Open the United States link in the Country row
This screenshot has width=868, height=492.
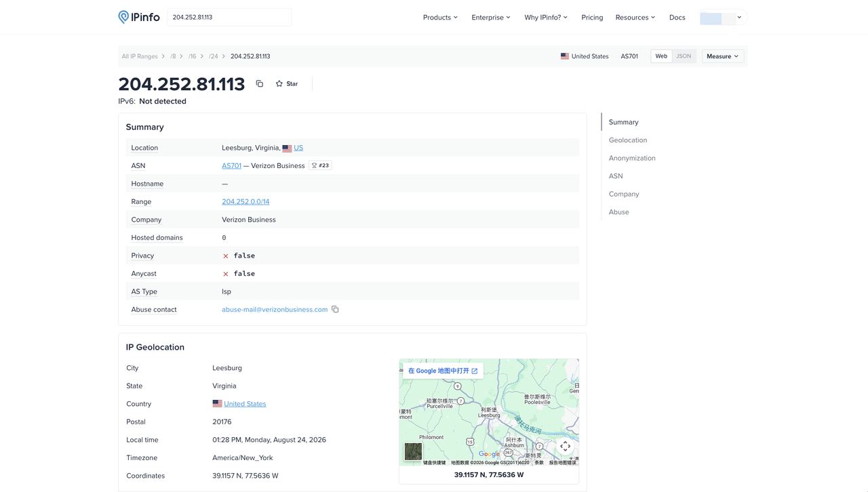[245, 404]
